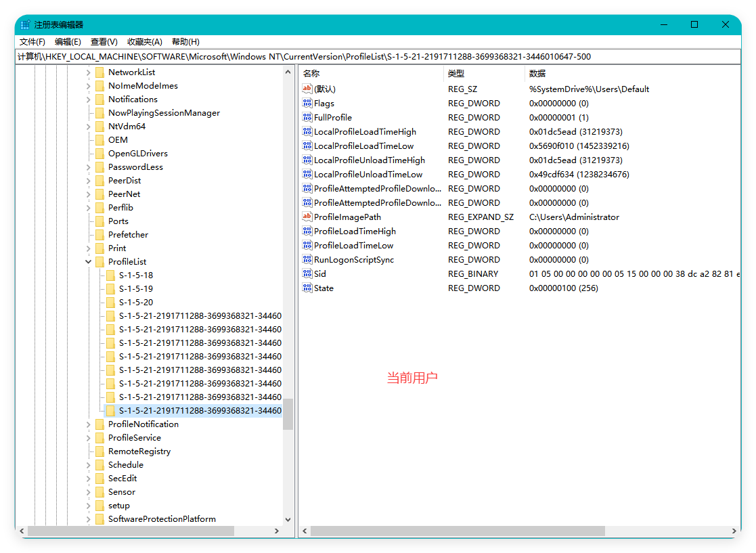Click the folder icon of NetworkList key
The height and width of the screenshot is (553, 756).
99,72
